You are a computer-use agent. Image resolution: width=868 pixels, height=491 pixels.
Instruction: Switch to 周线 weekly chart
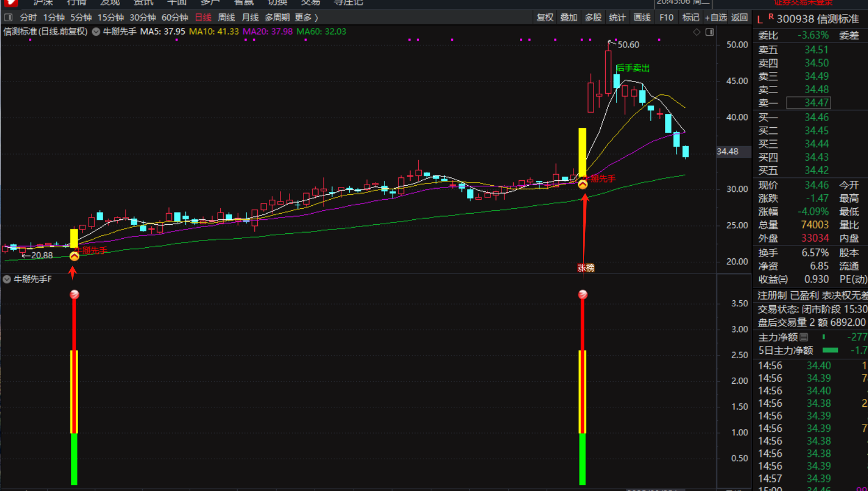click(226, 18)
